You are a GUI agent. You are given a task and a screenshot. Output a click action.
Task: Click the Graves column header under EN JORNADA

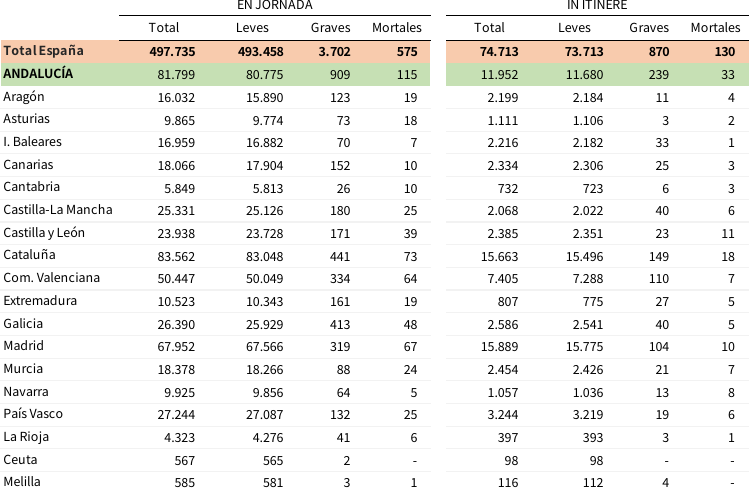(330, 28)
